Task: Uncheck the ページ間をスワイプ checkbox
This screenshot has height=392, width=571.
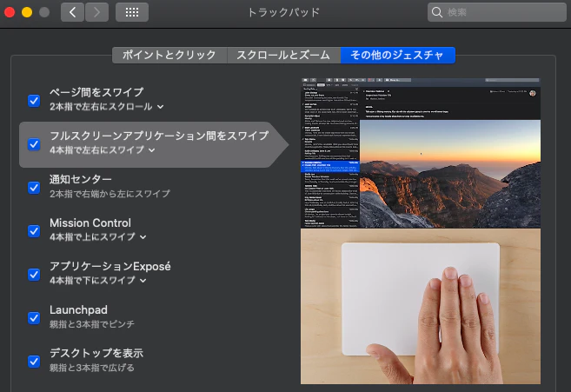Action: click(34, 101)
